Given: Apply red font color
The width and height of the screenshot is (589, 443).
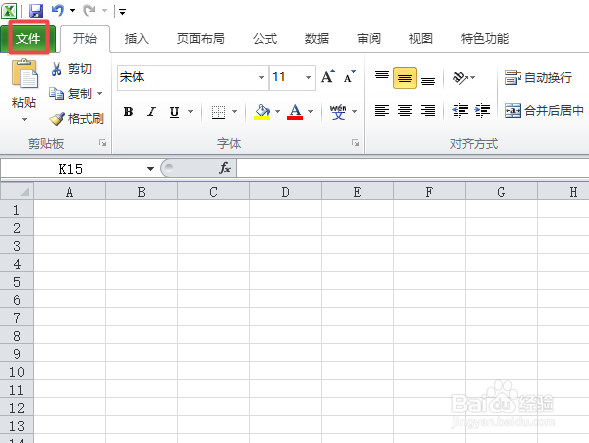Looking at the screenshot, I should (295, 112).
